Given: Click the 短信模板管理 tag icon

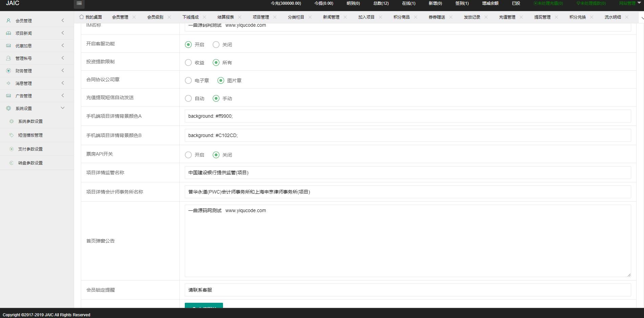Looking at the screenshot, I should pos(12,135).
